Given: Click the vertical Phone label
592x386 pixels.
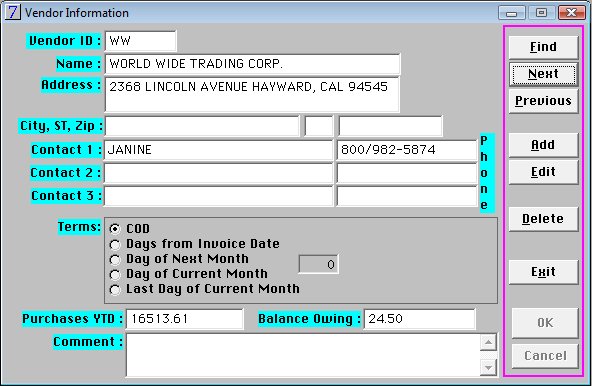Looking at the screenshot, I should click(487, 173).
